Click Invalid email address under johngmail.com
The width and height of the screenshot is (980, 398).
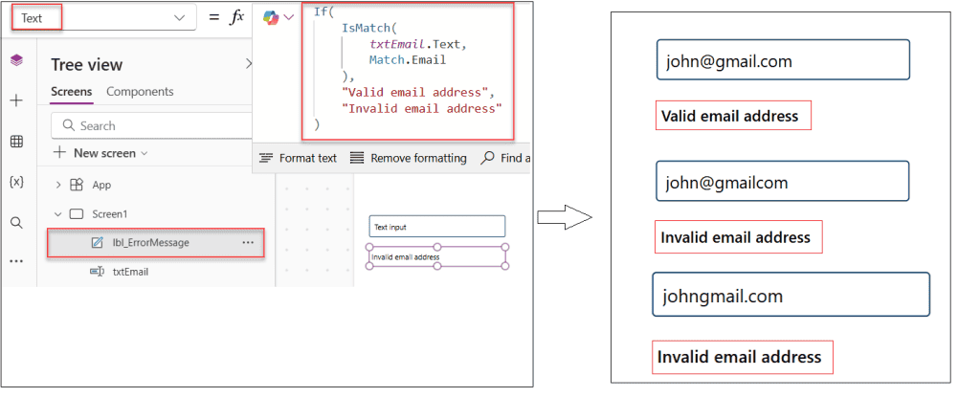click(x=743, y=358)
